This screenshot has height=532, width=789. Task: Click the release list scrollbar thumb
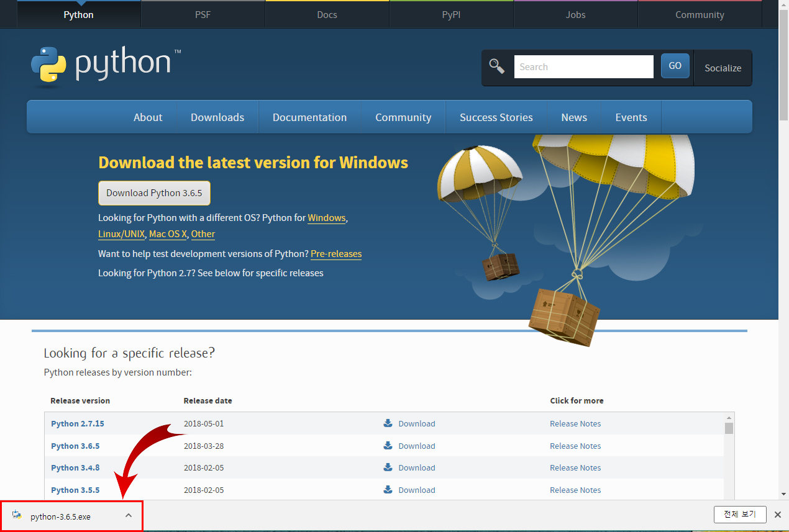click(x=729, y=428)
